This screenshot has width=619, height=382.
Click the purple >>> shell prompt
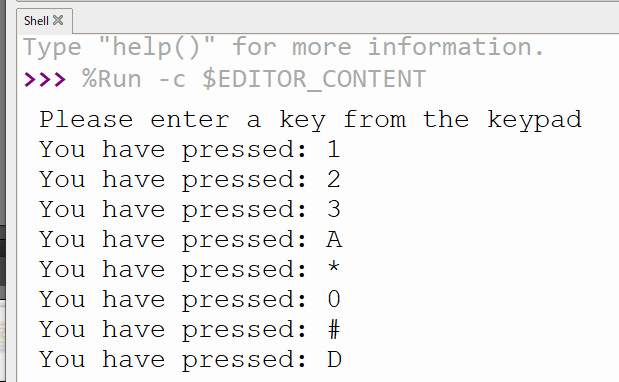coord(45,79)
